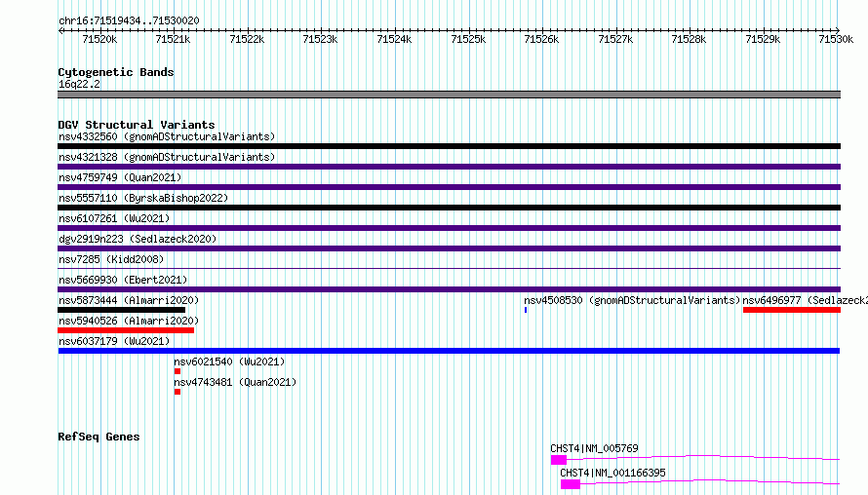Image resolution: width=868 pixels, height=495 pixels.
Task: Open the dgv2919n223 (Sedlazeck2020) label
Action: [x=138, y=239]
